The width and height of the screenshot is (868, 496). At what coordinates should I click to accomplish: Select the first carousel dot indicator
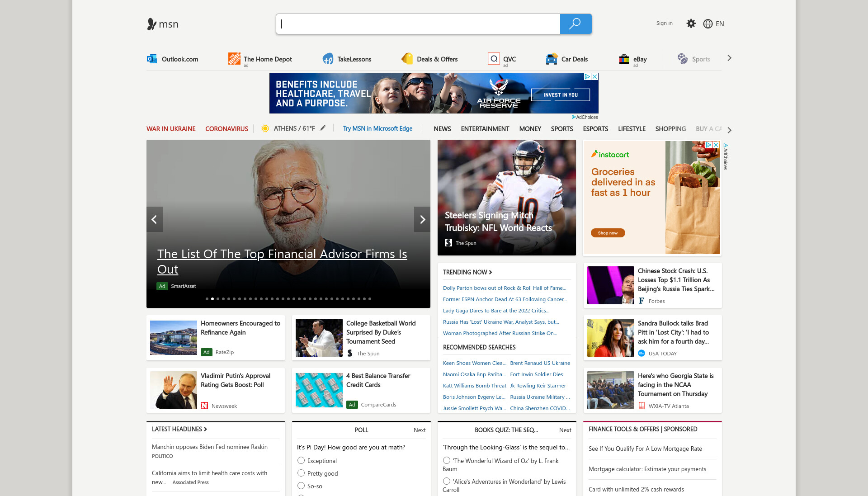coord(207,299)
